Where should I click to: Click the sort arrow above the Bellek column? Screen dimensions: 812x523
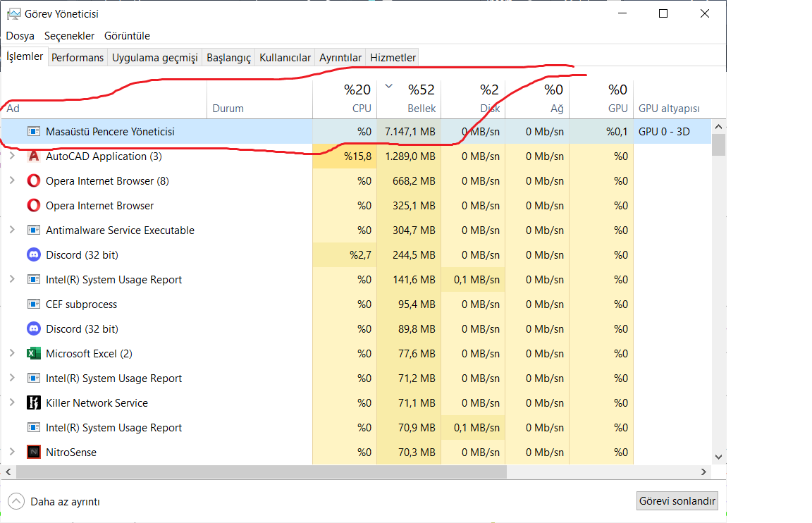click(x=389, y=87)
